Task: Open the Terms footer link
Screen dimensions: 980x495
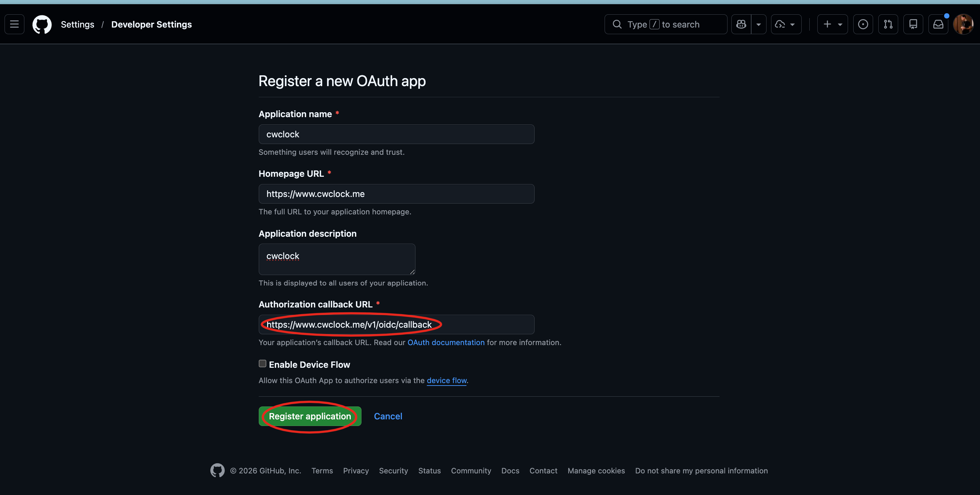Action: click(322, 471)
